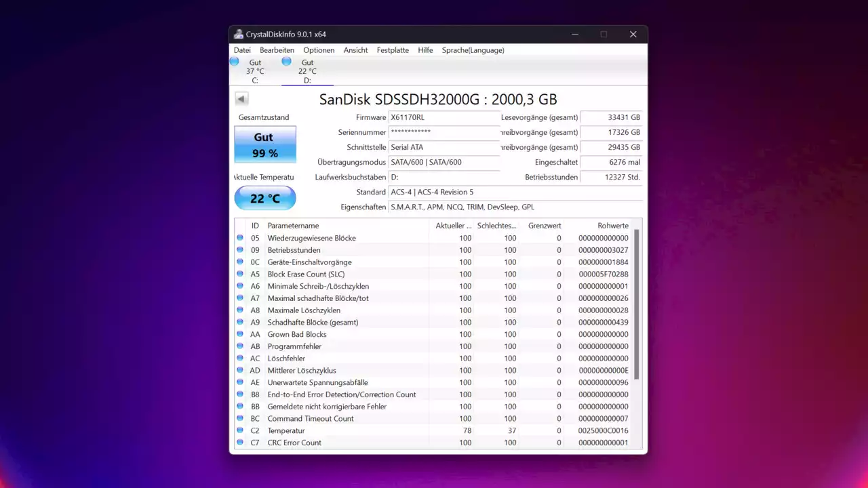Image resolution: width=868 pixels, height=488 pixels.
Task: Click the previous disk arrow button
Action: (x=241, y=99)
